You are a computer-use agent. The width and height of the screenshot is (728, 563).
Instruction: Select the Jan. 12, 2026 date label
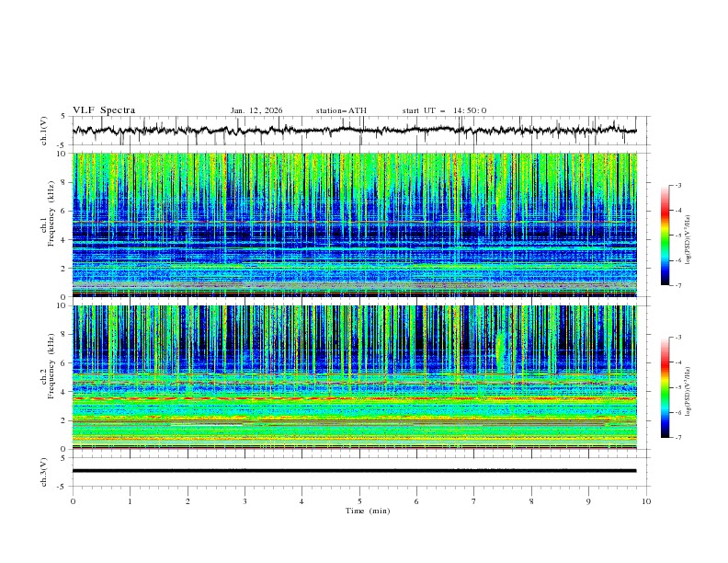[256, 110]
